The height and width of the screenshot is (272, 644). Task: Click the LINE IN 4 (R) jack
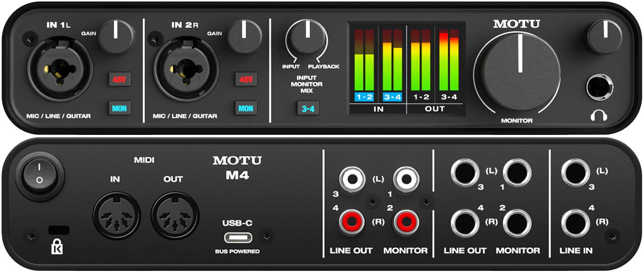pos(576,224)
